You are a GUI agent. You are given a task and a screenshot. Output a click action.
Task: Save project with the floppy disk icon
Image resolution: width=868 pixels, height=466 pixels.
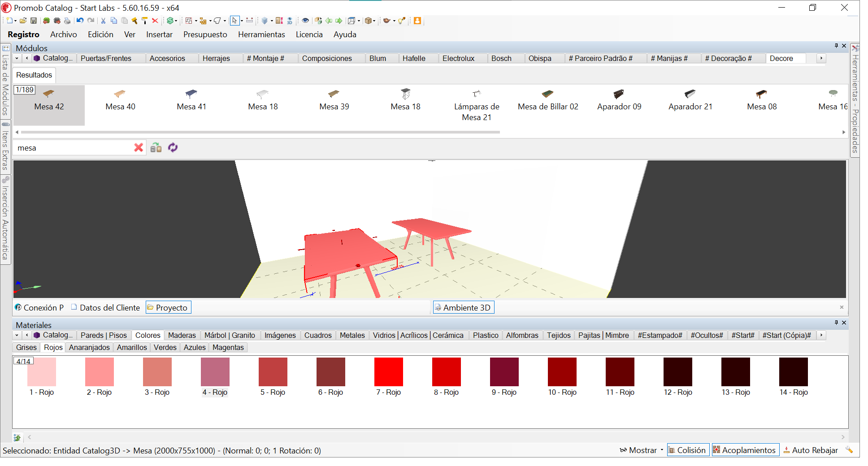(34, 21)
